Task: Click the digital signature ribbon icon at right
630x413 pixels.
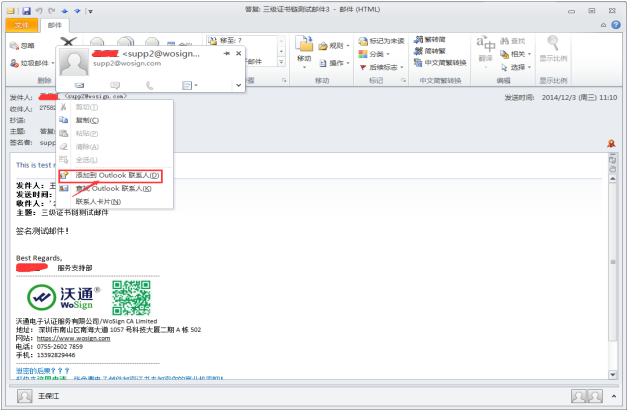Action: coord(610,144)
